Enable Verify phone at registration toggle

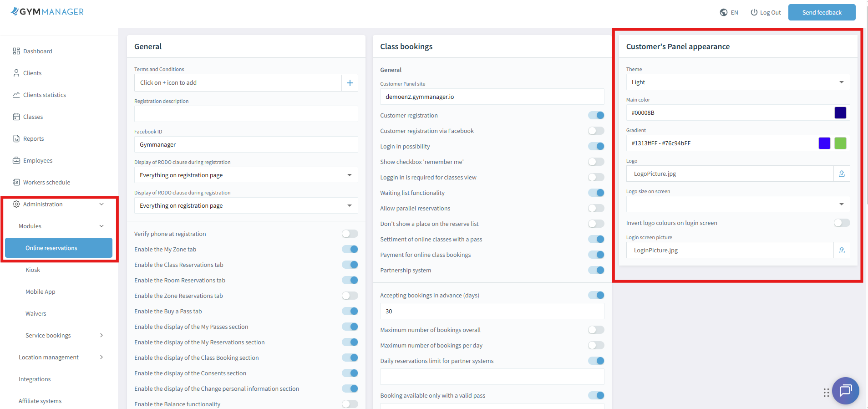pyautogui.click(x=350, y=234)
